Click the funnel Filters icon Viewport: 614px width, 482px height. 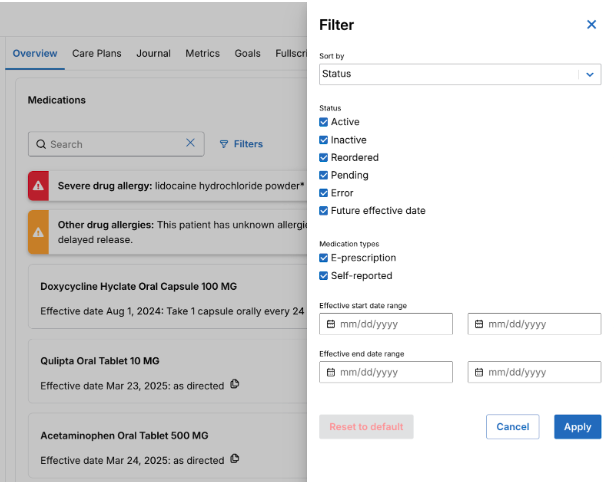point(224,144)
